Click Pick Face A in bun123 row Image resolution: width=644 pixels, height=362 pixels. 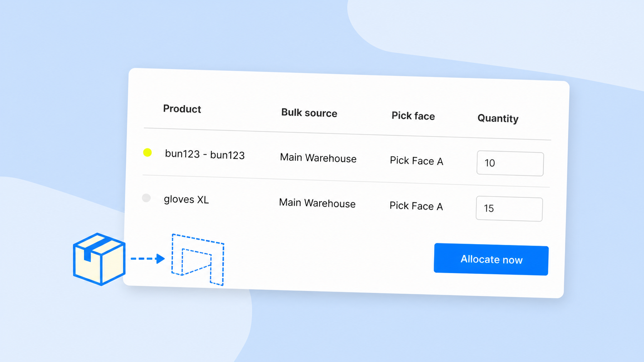click(416, 161)
